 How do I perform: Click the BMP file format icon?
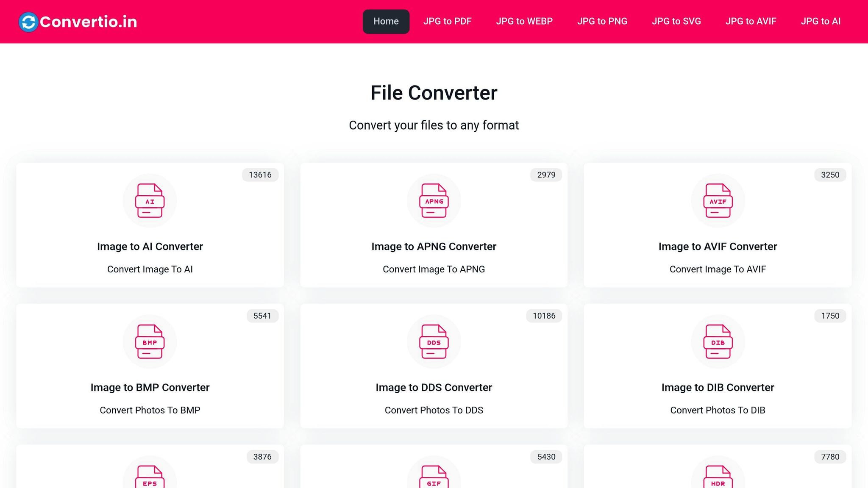(x=150, y=341)
